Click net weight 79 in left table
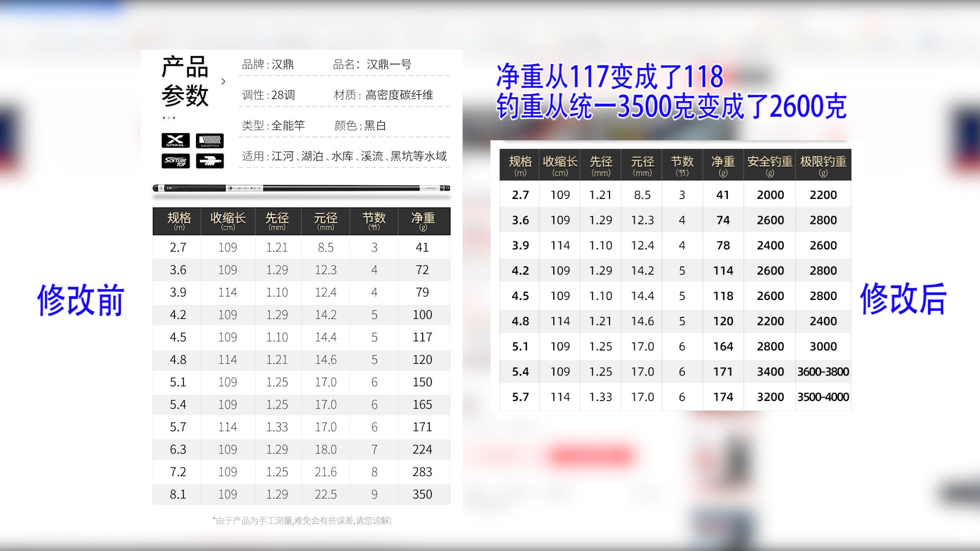The width and height of the screenshot is (980, 551). tap(422, 292)
